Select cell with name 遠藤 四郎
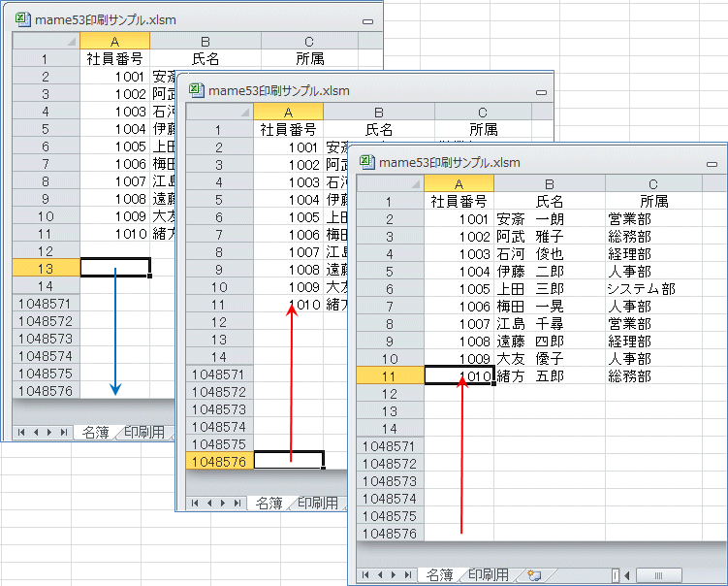The image size is (728, 586). click(x=529, y=342)
